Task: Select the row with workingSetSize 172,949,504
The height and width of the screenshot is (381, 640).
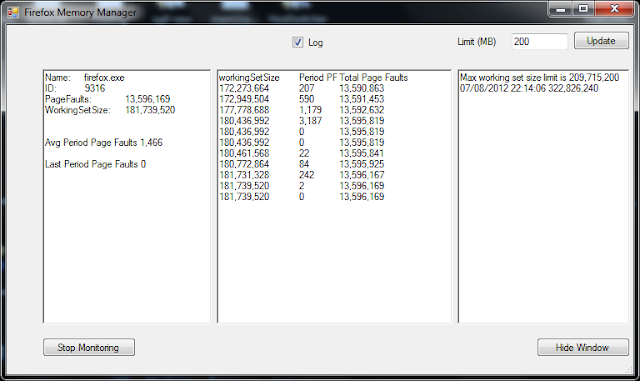Action: click(302, 99)
